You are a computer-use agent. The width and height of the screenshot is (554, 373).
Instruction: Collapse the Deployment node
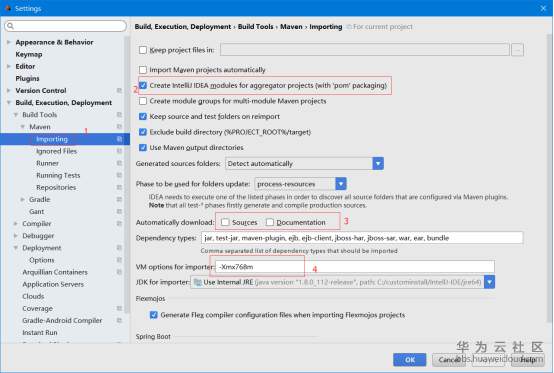tap(16, 248)
